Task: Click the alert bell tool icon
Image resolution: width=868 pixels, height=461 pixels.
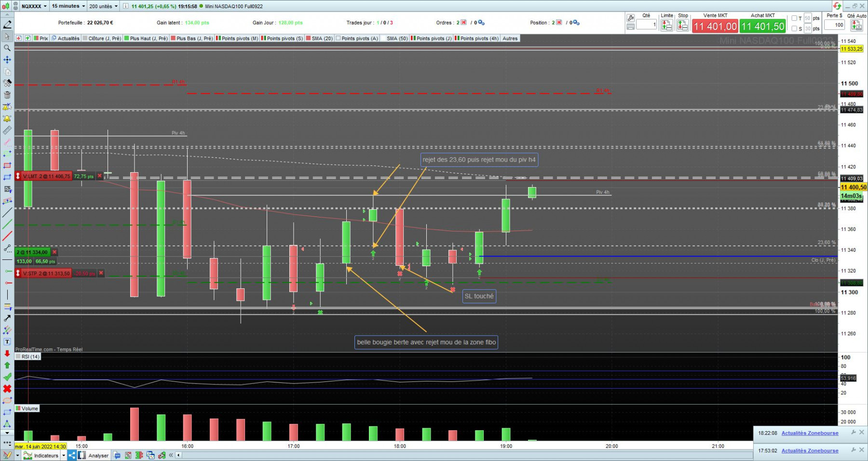Action: 7,119
